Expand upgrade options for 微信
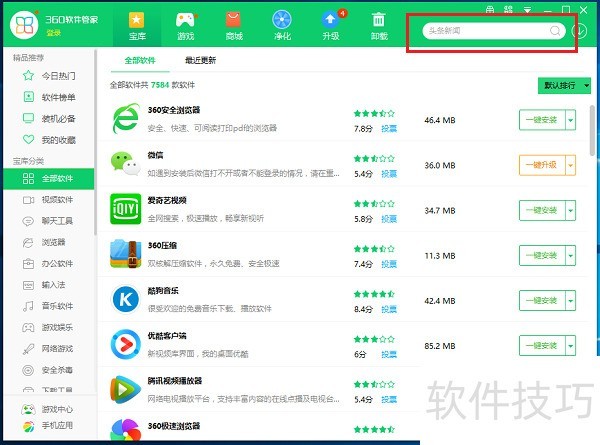The width and height of the screenshot is (600, 445). coord(571,165)
